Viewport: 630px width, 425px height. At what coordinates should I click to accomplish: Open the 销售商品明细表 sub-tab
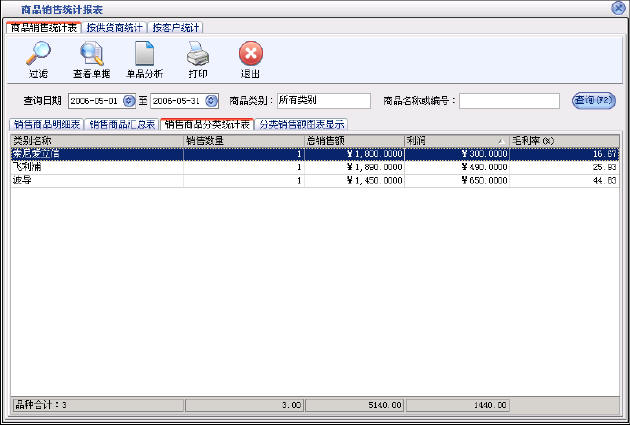point(46,125)
